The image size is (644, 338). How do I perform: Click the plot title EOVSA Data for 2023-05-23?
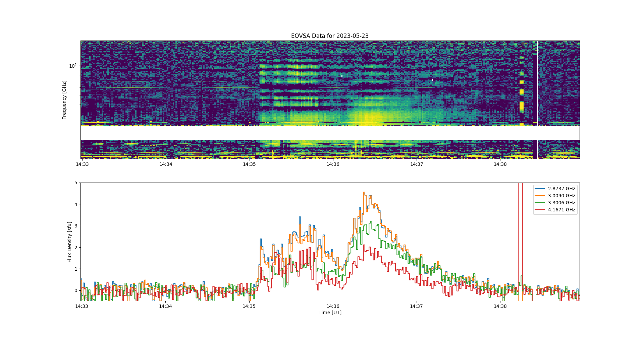coord(330,36)
